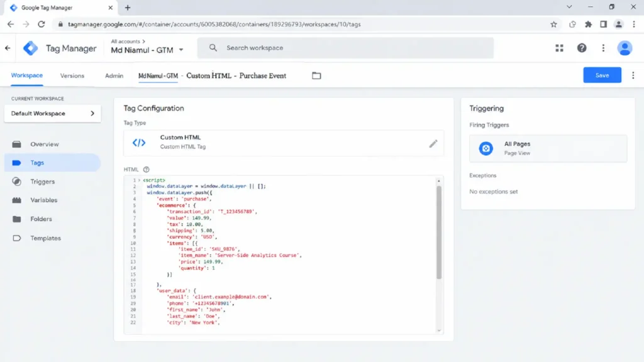This screenshot has width=644, height=362.
Task: Open Overview in the sidebar
Action: tap(45, 144)
